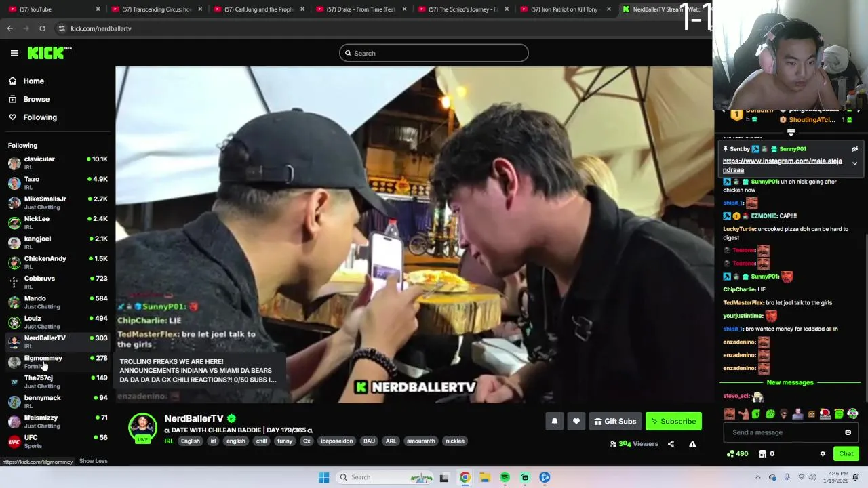Go to Home in sidebar
868x488 pixels.
click(x=33, y=81)
